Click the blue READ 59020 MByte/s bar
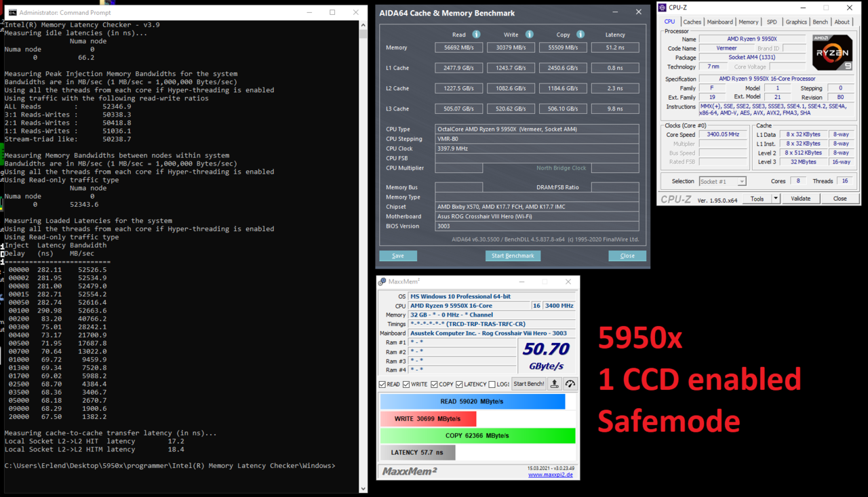 pyautogui.click(x=473, y=401)
